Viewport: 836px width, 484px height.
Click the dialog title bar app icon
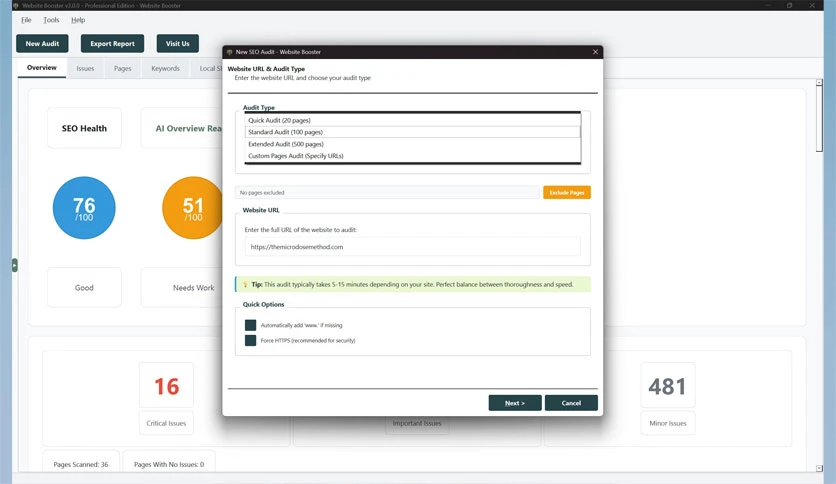[x=230, y=52]
